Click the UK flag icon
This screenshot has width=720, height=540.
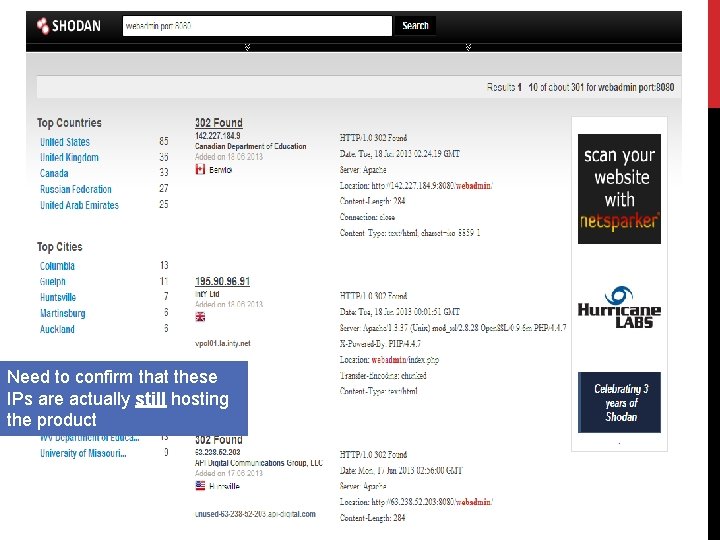200,317
